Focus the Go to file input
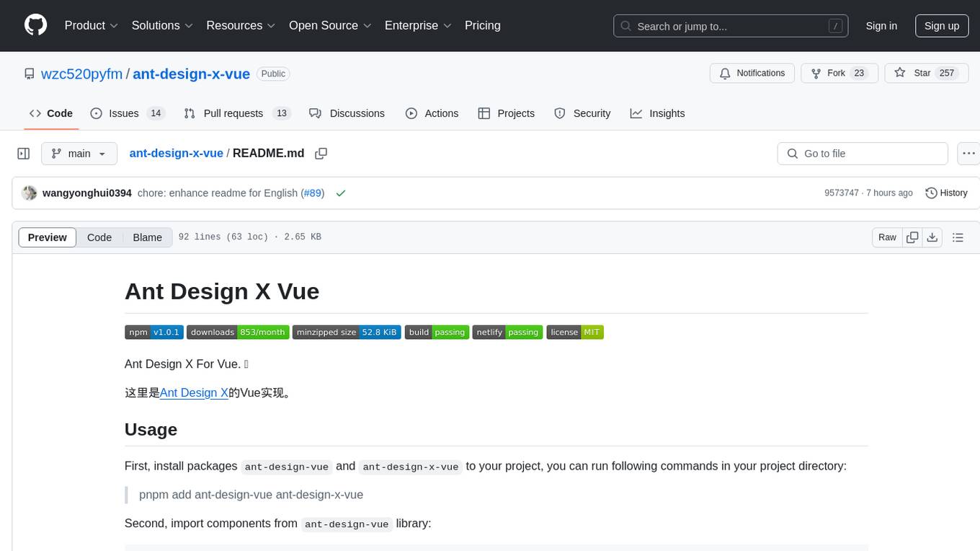Screen dimensions: 980x551 coord(863,154)
